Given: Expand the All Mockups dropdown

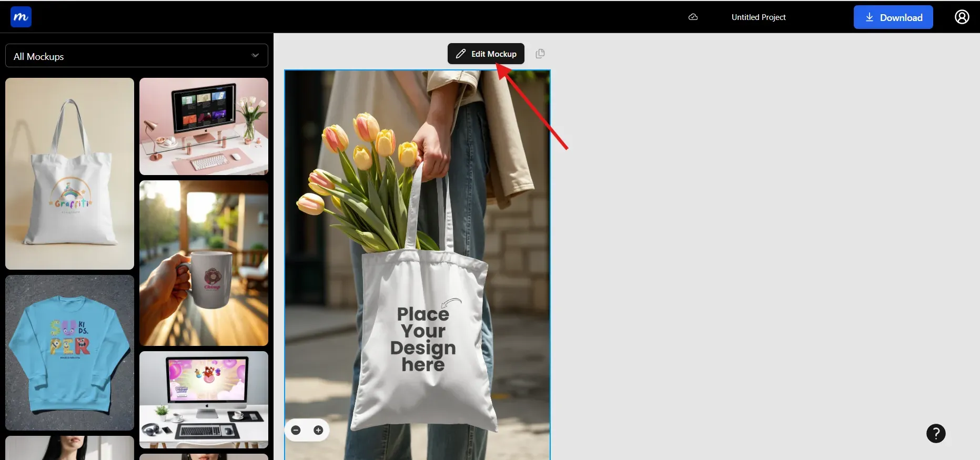Looking at the screenshot, I should pos(137,56).
